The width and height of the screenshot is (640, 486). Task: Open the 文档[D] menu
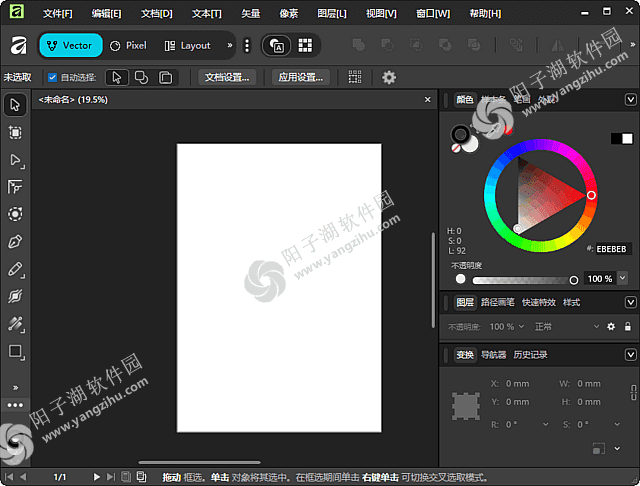pyautogui.click(x=157, y=13)
